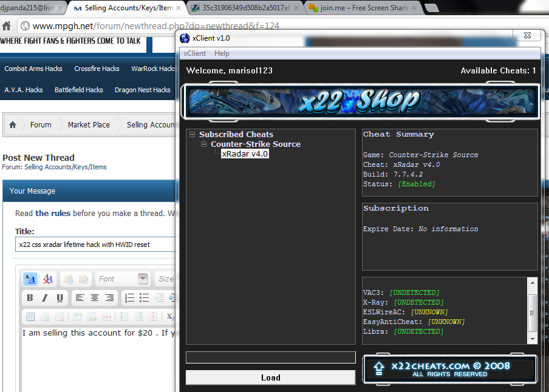Click the Paste from Word icon
The width and height of the screenshot is (549, 392).
83,279
